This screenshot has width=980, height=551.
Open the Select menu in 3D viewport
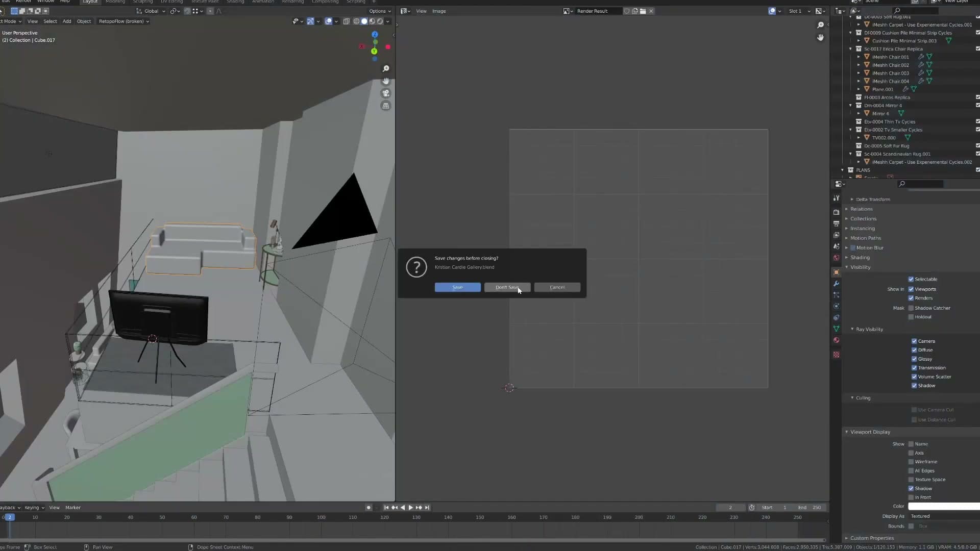pos(50,21)
